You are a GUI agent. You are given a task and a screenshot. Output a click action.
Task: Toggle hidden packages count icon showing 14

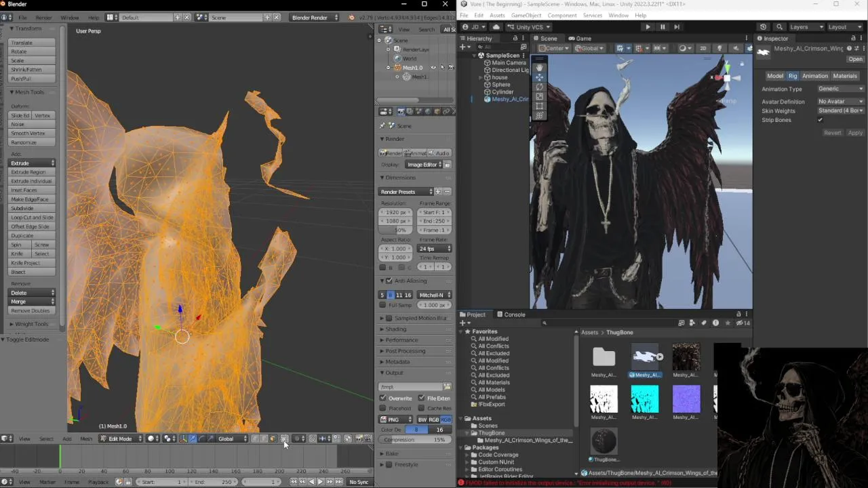pyautogui.click(x=743, y=323)
